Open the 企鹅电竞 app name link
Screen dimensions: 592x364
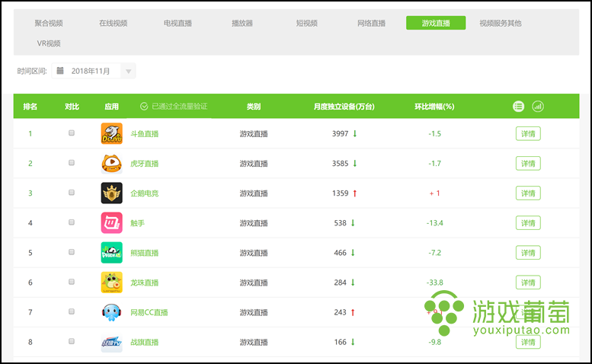(144, 193)
